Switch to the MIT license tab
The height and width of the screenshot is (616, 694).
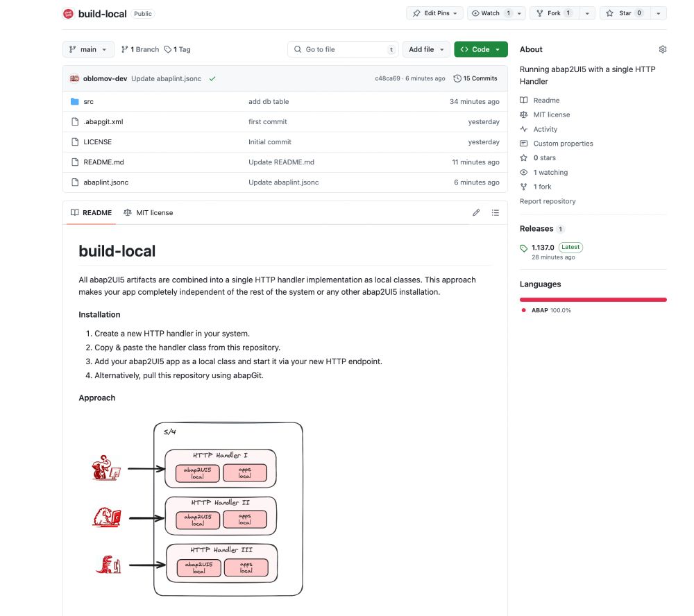(149, 212)
